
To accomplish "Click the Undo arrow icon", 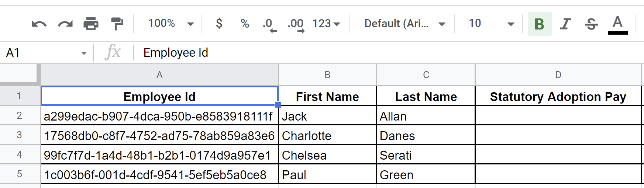I will click(x=39, y=24).
